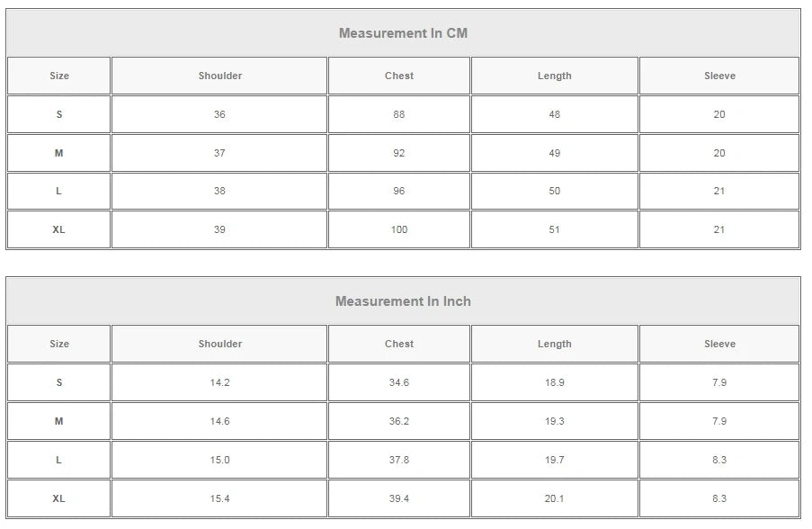The width and height of the screenshot is (812, 529).
Task: Select the length value 20.1 cell
Action: coord(554,499)
